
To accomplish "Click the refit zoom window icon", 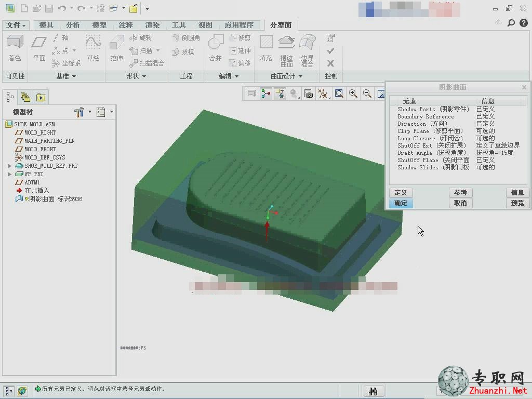I will [x=339, y=94].
